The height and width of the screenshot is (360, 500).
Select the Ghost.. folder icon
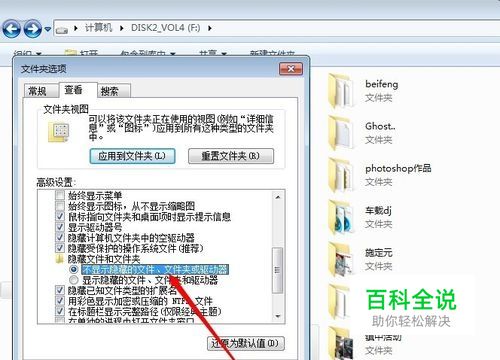[x=341, y=133]
